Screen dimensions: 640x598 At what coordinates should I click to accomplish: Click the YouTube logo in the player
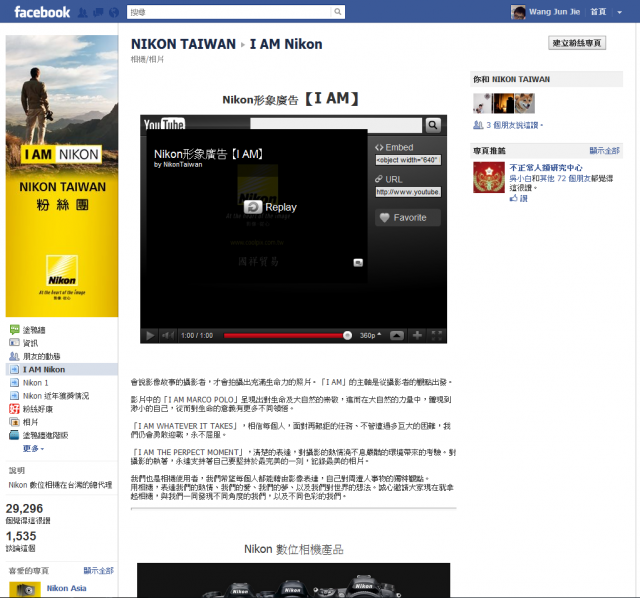pos(164,124)
